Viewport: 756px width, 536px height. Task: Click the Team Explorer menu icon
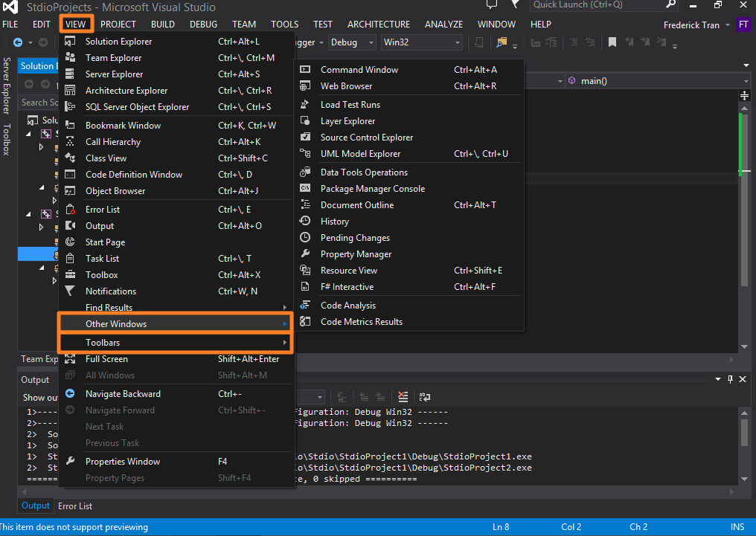[70, 58]
